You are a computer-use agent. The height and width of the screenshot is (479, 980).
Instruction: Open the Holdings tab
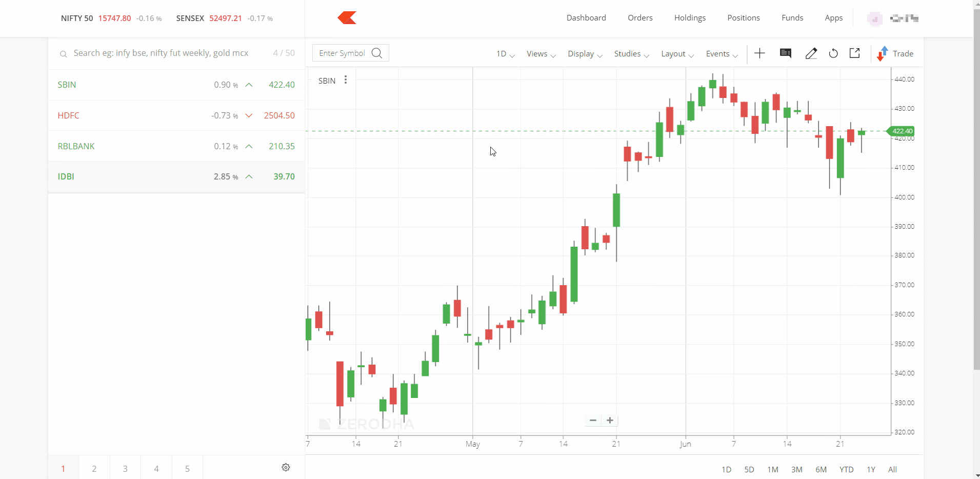coord(690,18)
